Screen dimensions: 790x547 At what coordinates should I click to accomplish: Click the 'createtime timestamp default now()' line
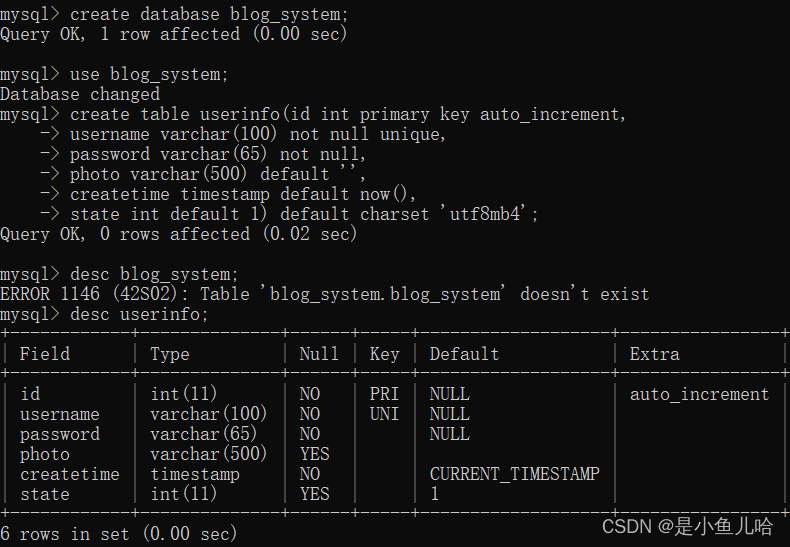coord(243,194)
